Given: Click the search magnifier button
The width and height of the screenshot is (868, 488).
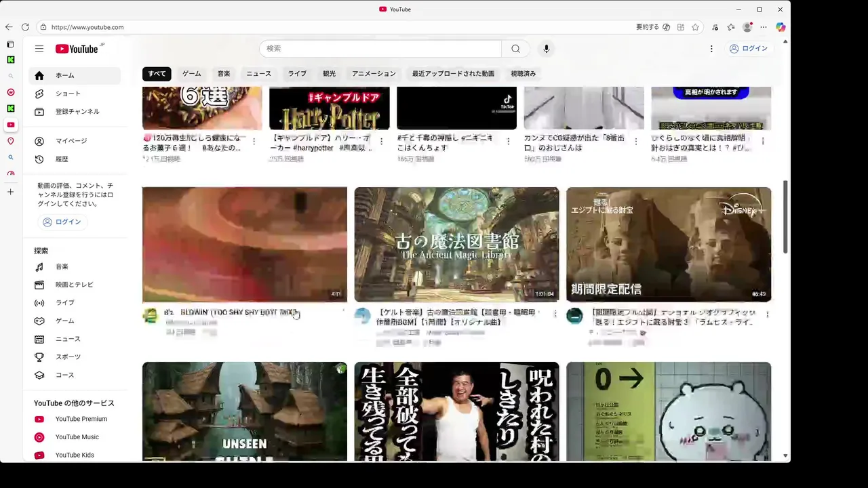Looking at the screenshot, I should 515,49.
